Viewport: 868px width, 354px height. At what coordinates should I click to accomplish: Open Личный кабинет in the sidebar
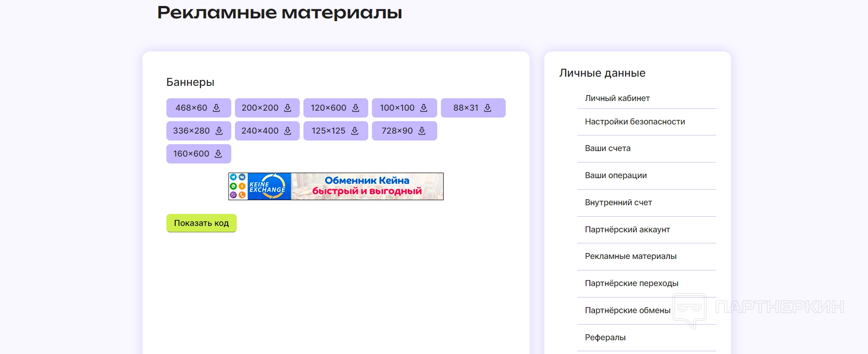[617, 98]
